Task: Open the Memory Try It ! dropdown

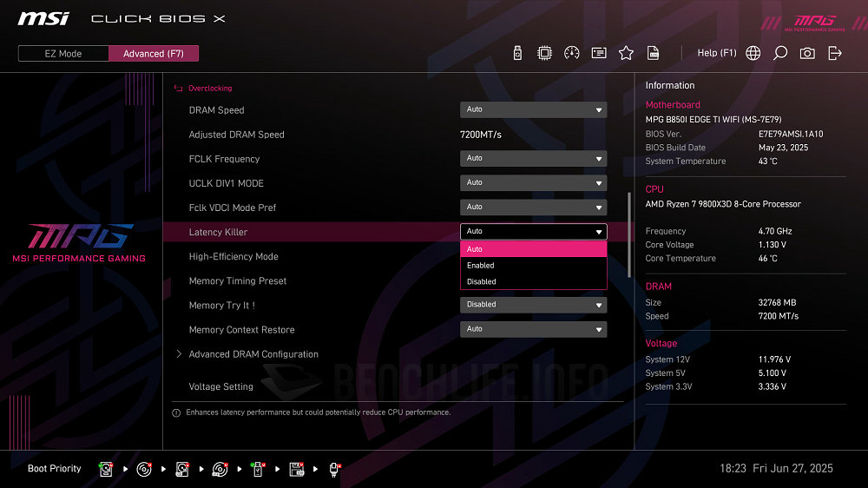Action: (533, 305)
